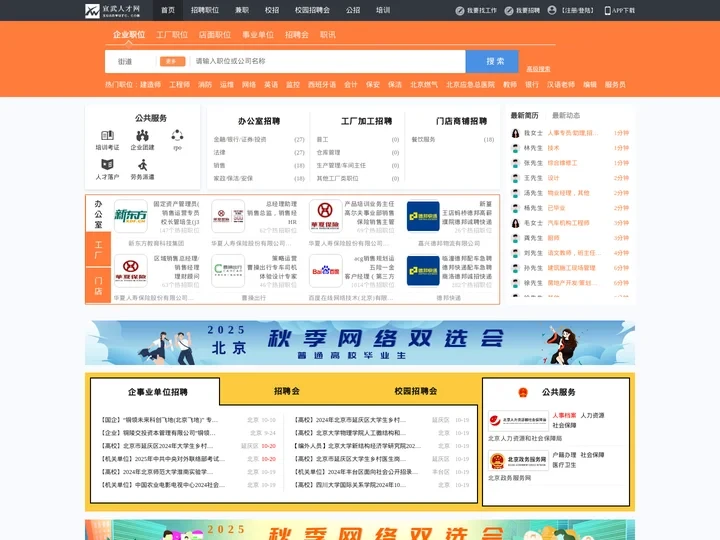Open the 企业团建 service icon
This screenshot has width=720, height=540.
(142, 135)
